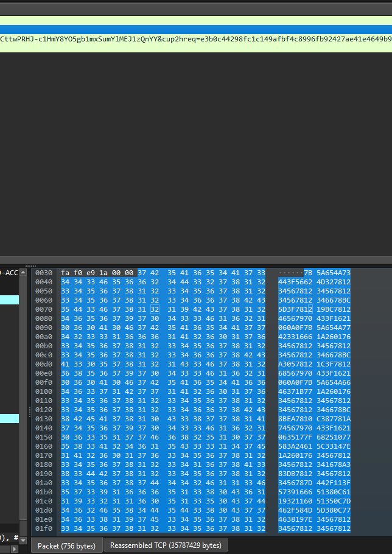Click ASCII text 68567970
This screenshot has width=392, height=554.
[x=295, y=373]
